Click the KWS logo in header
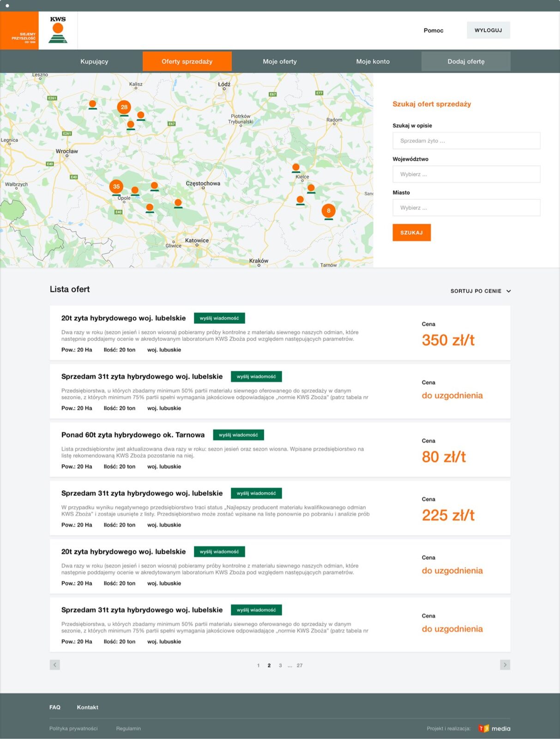560x739 pixels. point(58,30)
